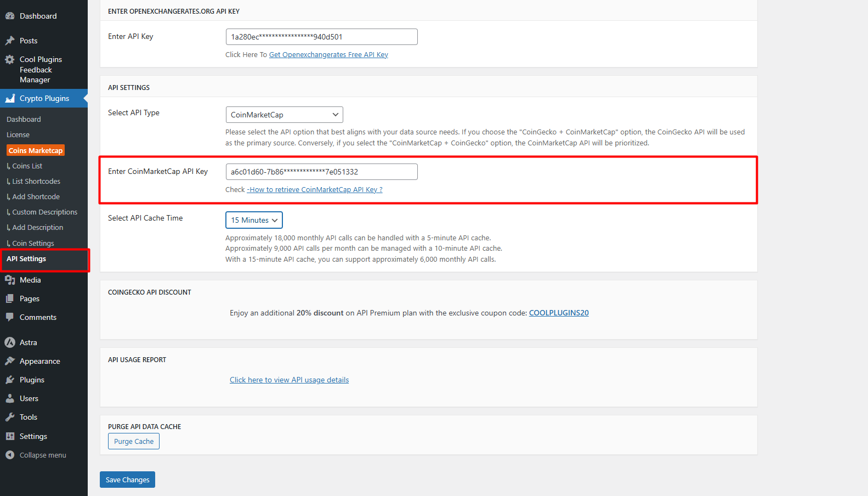Viewport: 868px width, 496px height.
Task: Select the Pages icon in sidebar
Action: click(x=10, y=298)
